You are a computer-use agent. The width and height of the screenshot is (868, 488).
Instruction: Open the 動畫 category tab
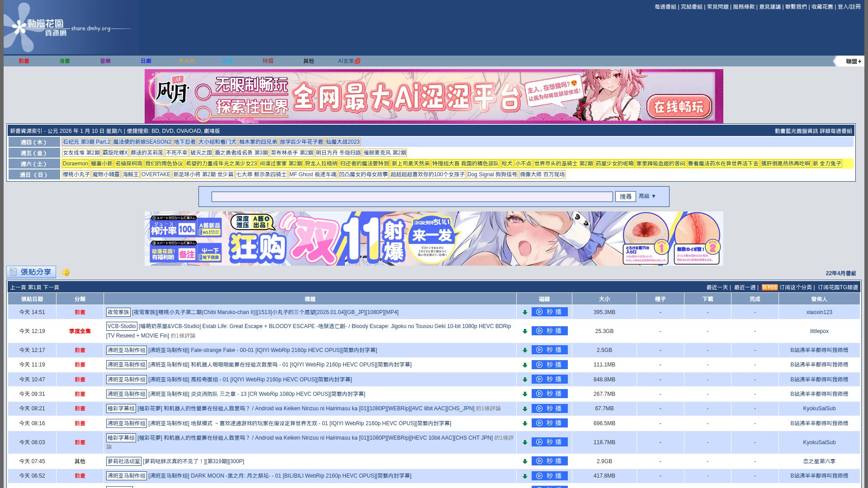coord(24,61)
